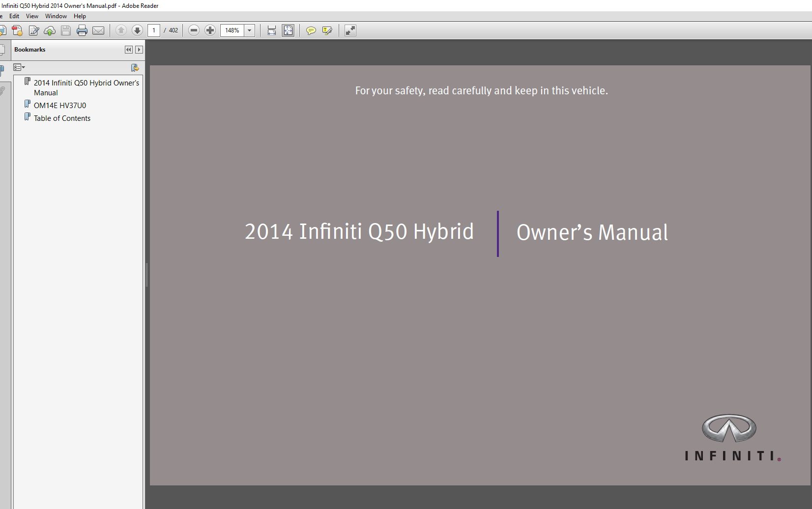Go to next page arrow

(x=137, y=30)
